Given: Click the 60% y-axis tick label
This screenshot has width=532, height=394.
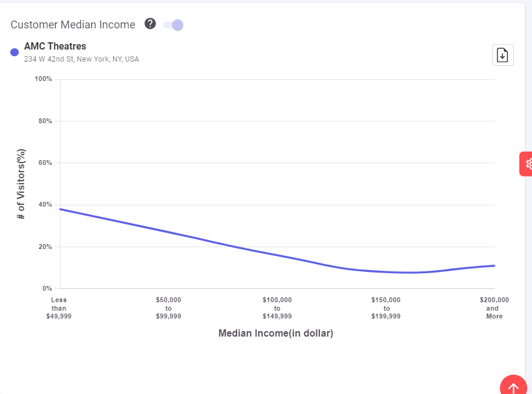Looking at the screenshot, I should (45, 163).
